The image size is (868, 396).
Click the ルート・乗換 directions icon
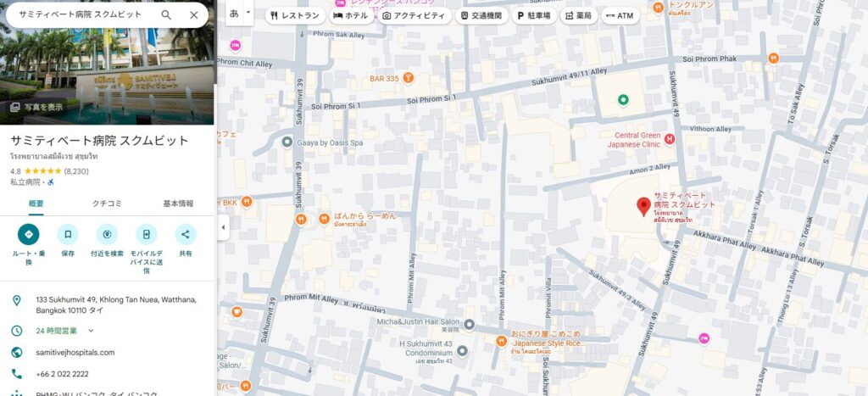pyautogui.click(x=28, y=234)
